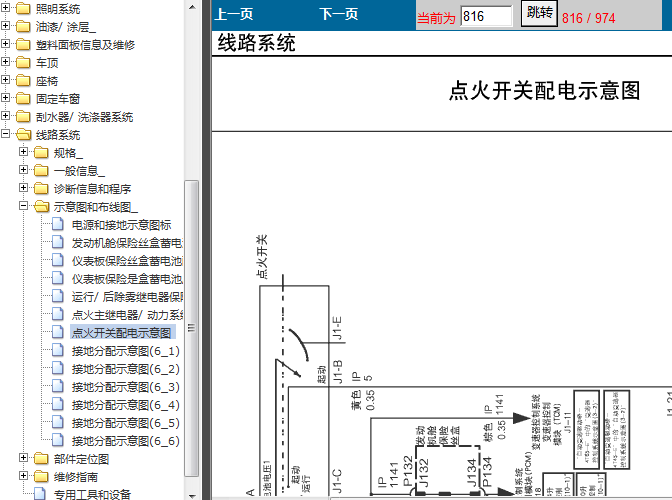Click the 座椅 folder icon

[x=23, y=81]
